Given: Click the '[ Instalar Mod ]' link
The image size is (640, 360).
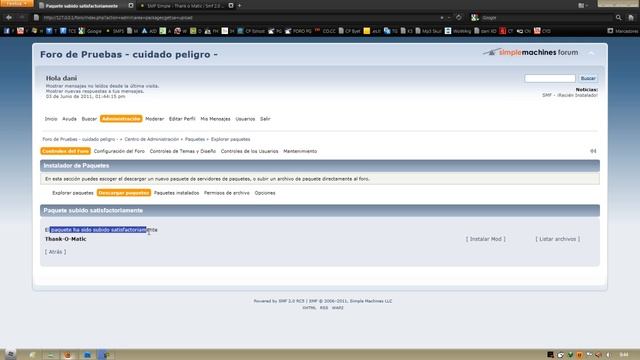Looking at the screenshot, I should [x=486, y=239].
